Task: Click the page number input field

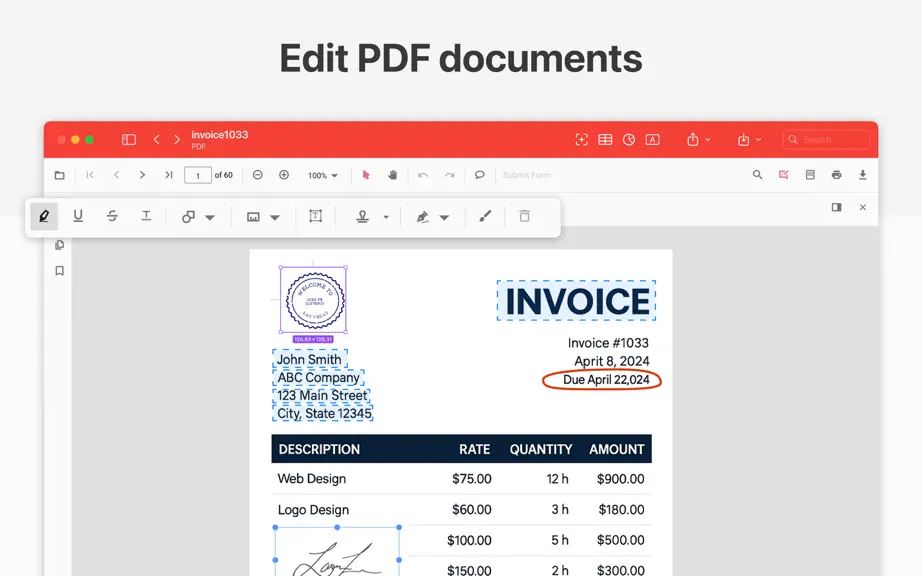Action: (x=198, y=175)
